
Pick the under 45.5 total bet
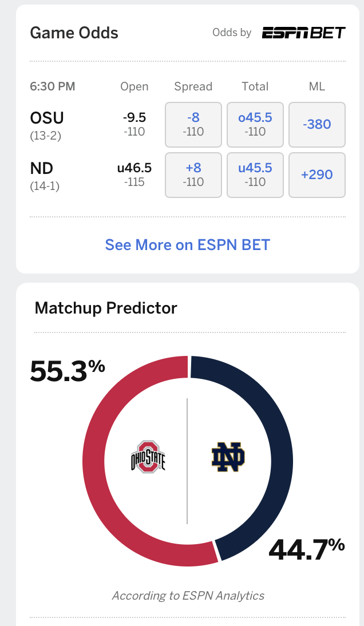(255, 175)
